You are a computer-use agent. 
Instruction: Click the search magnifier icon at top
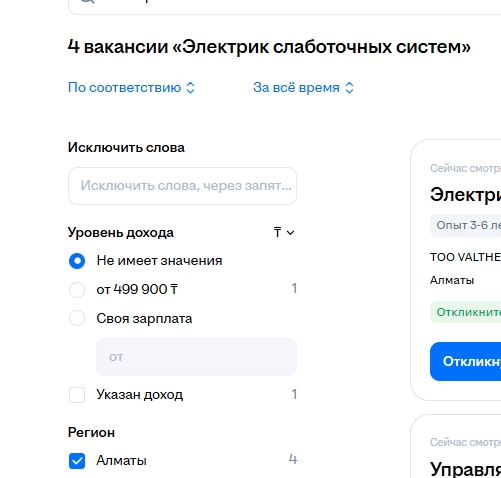click(87, 1)
